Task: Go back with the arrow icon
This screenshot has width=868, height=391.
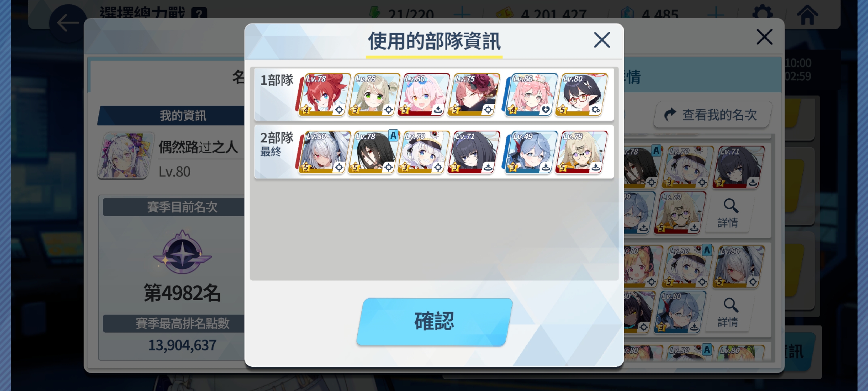Action: point(68,23)
